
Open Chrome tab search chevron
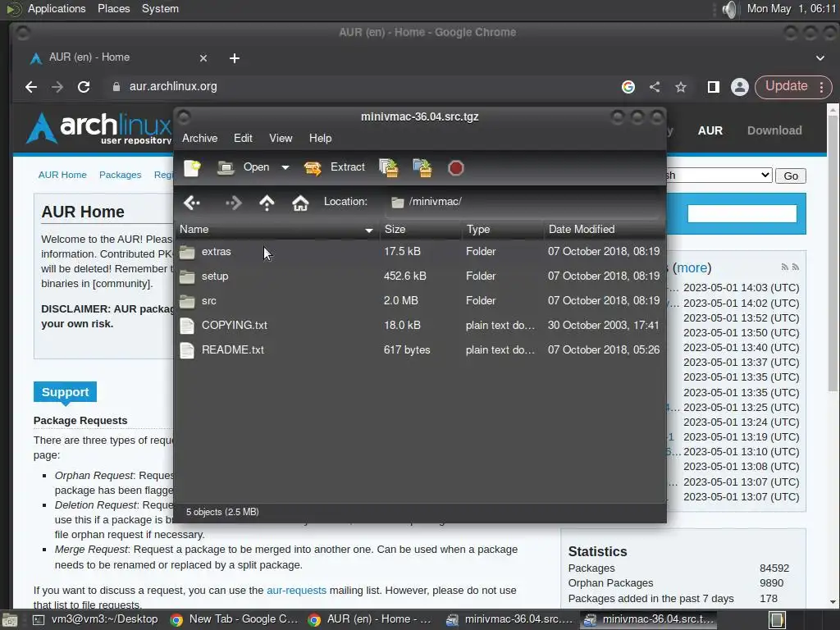tap(820, 58)
